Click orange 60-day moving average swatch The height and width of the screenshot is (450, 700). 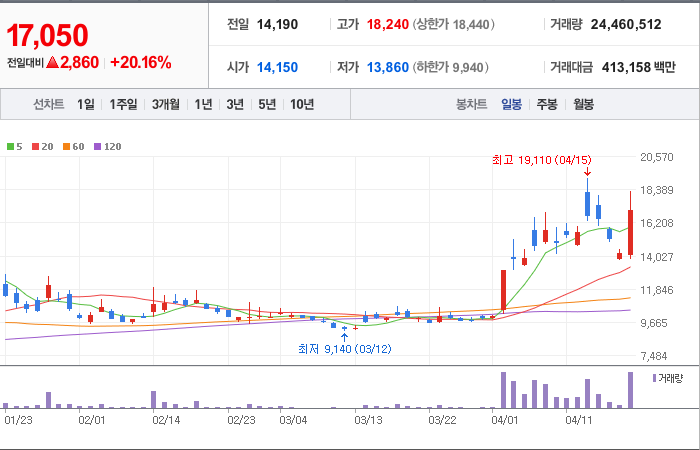(66, 146)
